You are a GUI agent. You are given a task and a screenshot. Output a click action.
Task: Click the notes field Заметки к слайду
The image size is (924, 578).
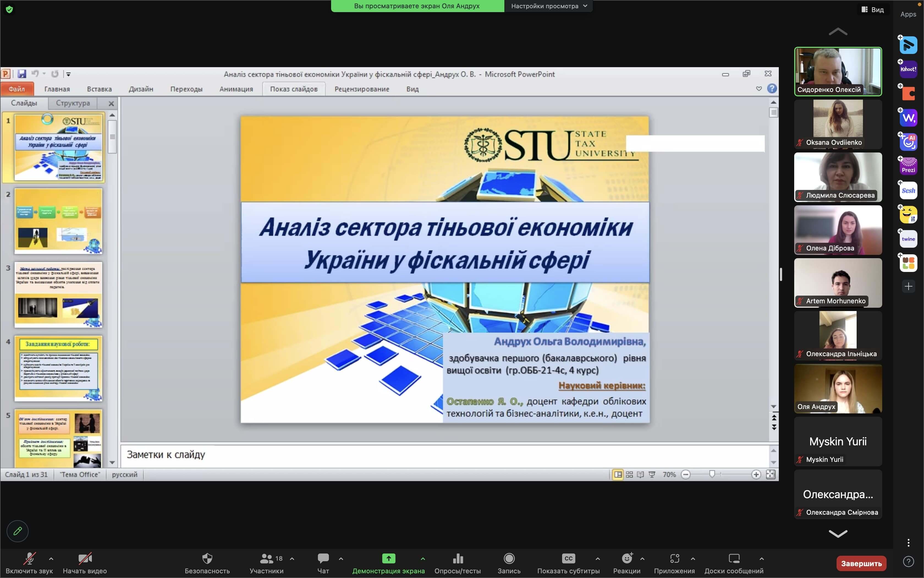(x=444, y=455)
